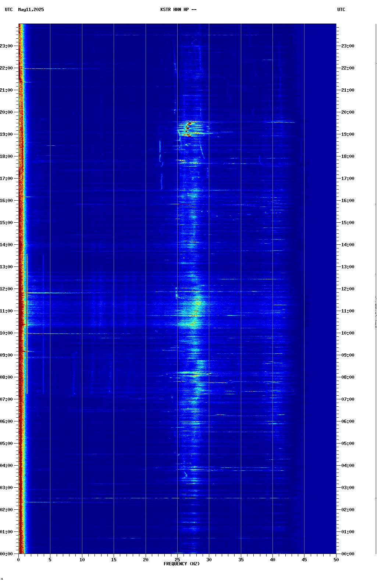
Task: Click '04:00' on the right time axis
Action: (348, 466)
